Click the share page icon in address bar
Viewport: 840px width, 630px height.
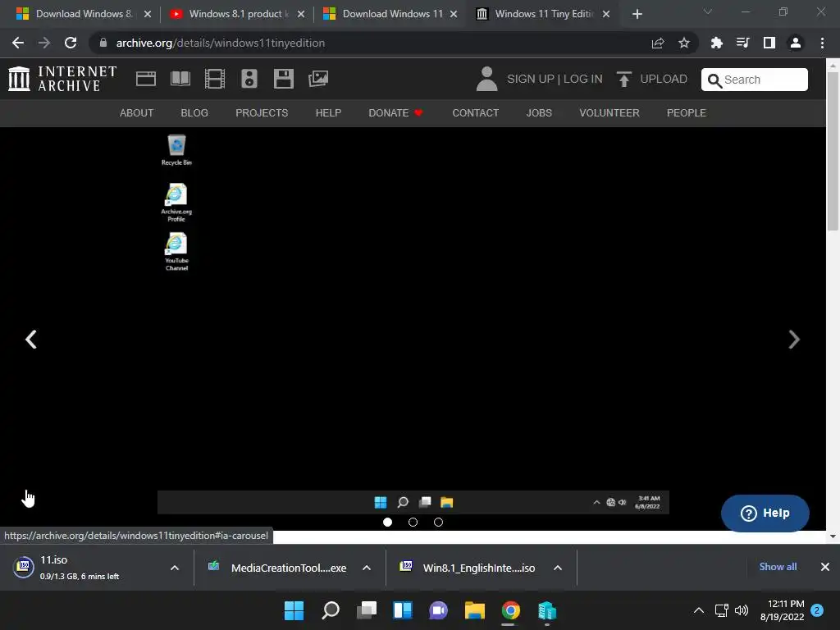pos(658,43)
